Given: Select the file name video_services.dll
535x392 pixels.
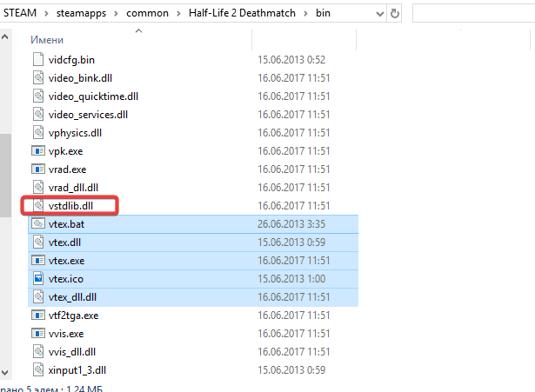Looking at the screenshot, I should 88,115.
